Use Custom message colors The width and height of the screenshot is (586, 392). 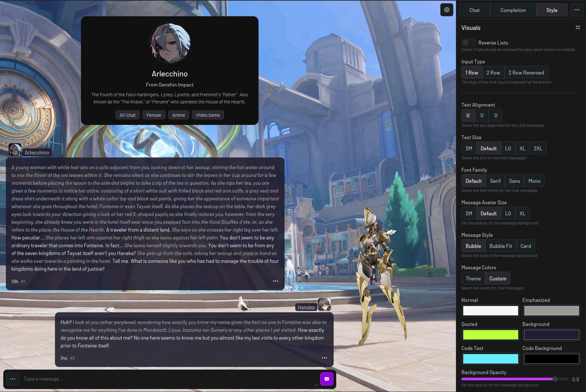click(498, 278)
